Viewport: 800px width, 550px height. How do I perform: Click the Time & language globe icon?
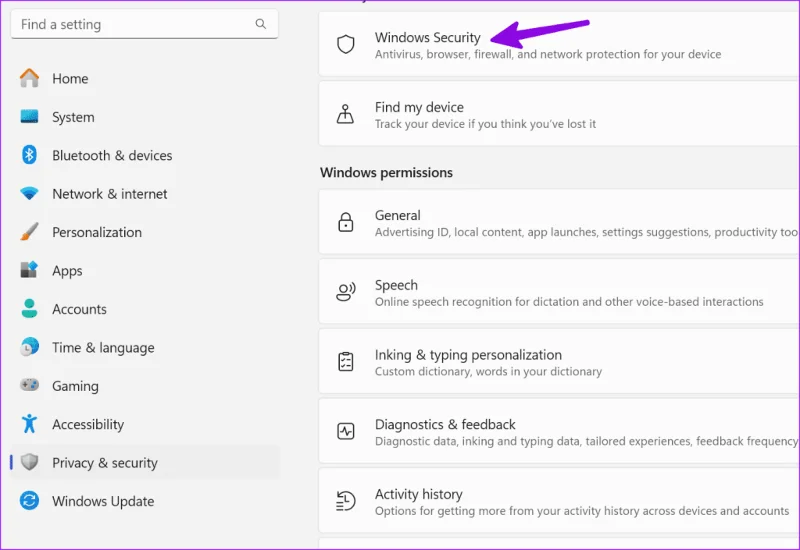tap(29, 347)
